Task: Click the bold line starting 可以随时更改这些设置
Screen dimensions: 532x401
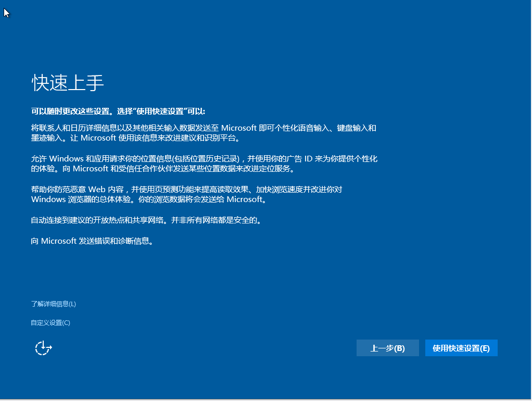Action: coord(118,111)
